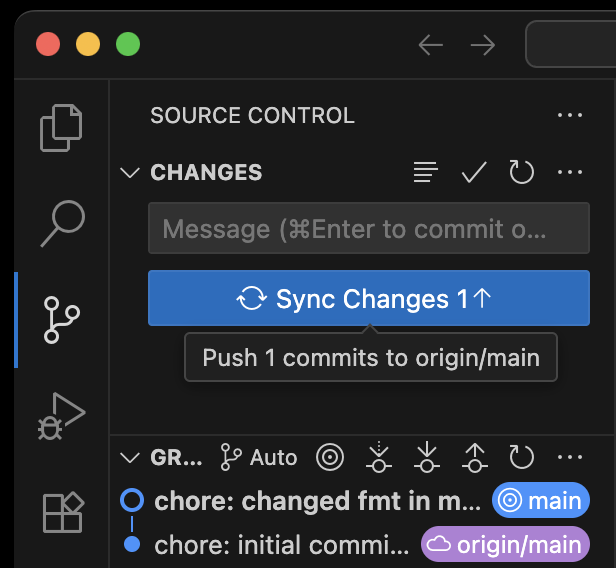Click the Sync Changes button

369,298
